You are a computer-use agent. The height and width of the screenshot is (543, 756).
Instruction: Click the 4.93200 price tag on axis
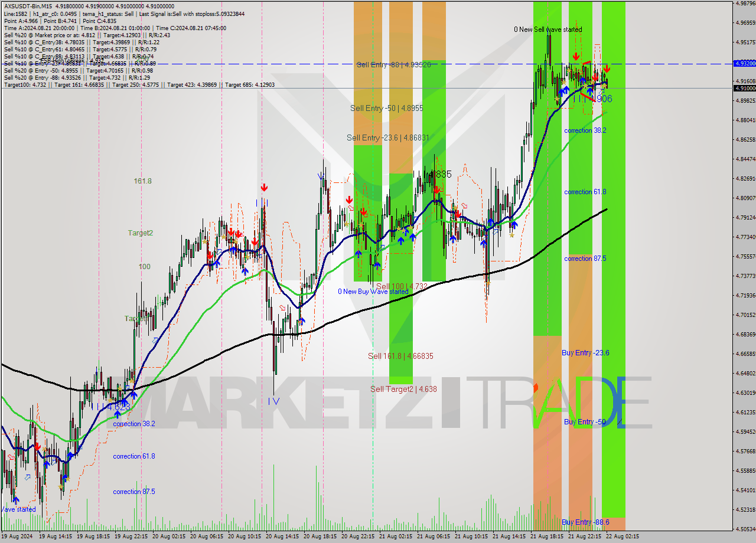pyautogui.click(x=744, y=63)
